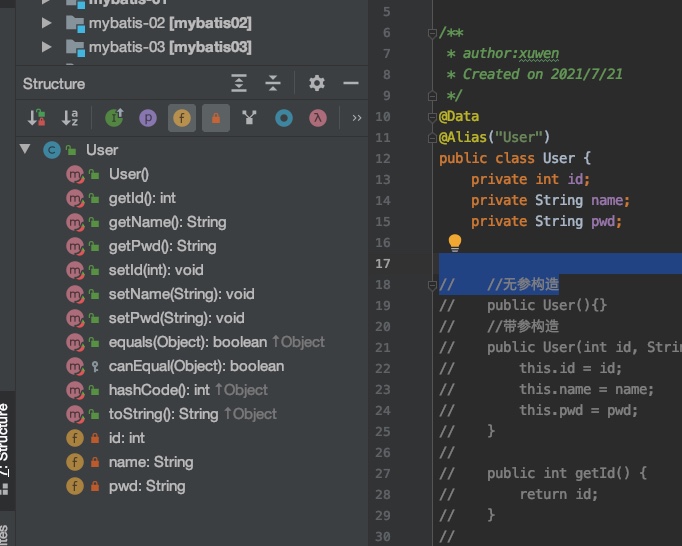Click Sort Alphabetically icon
This screenshot has width=682, height=546.
tap(70, 118)
